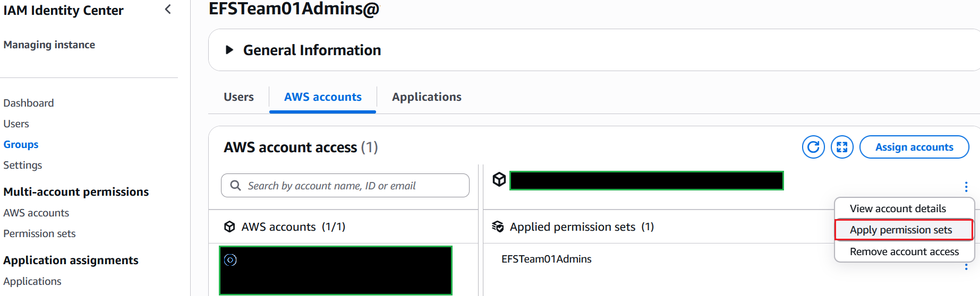Open Applications under Application assignments
This screenshot has height=296, width=980.
coord(32,281)
